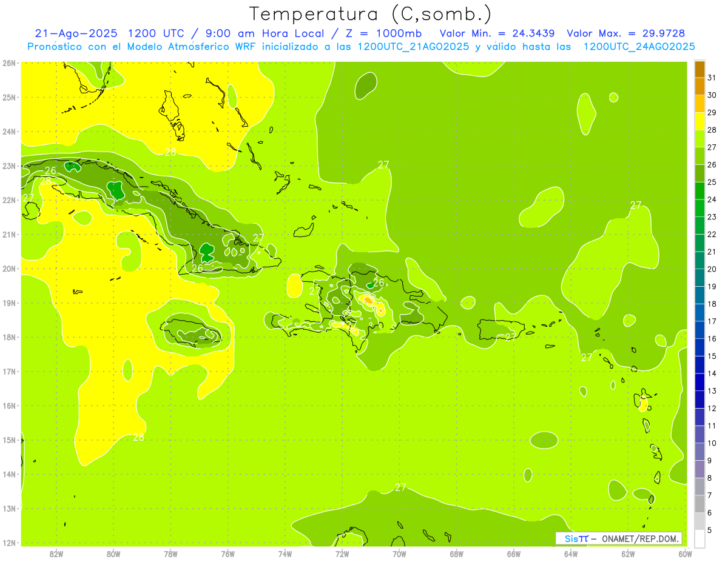The height and width of the screenshot is (562, 728).
Task: Click the longitude axis label "68W"
Action: tap(457, 554)
